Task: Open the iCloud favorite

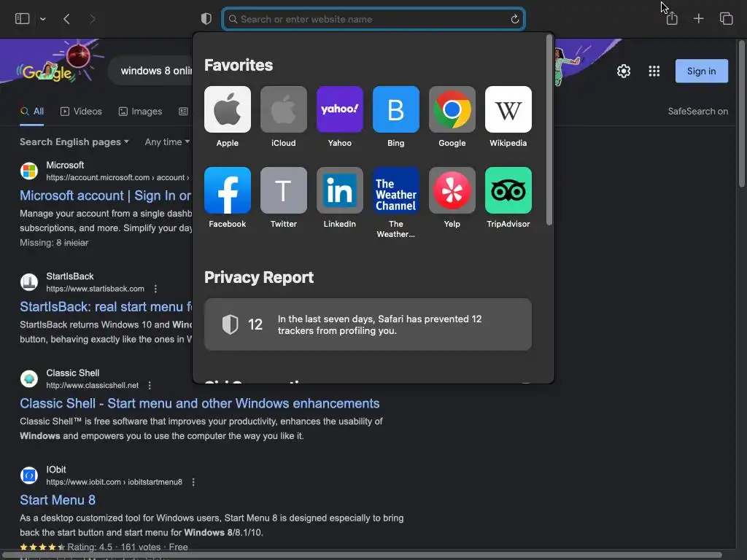Action: [x=284, y=117]
